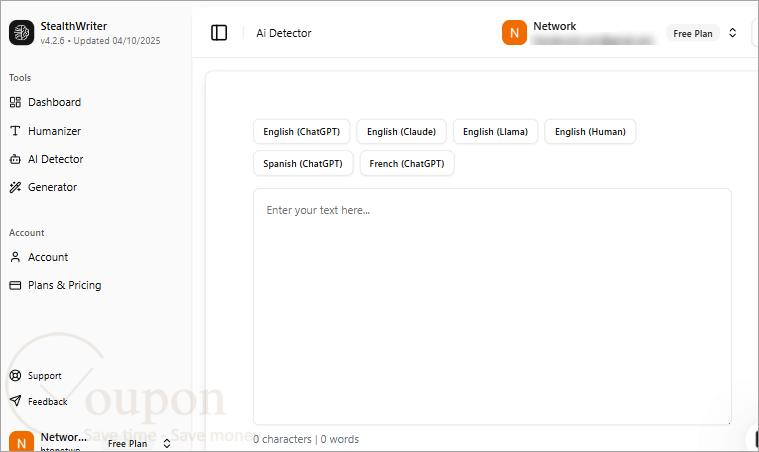Open the Dashboard grid icon

(15, 102)
